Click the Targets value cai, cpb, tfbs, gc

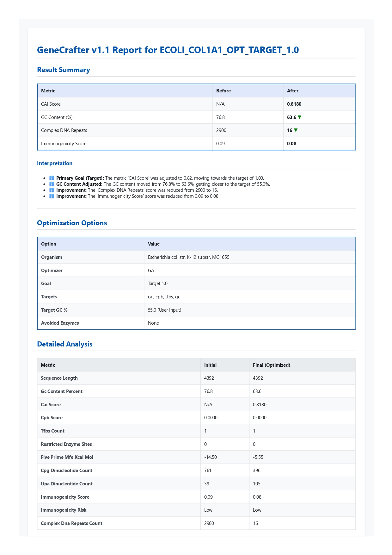tap(164, 297)
